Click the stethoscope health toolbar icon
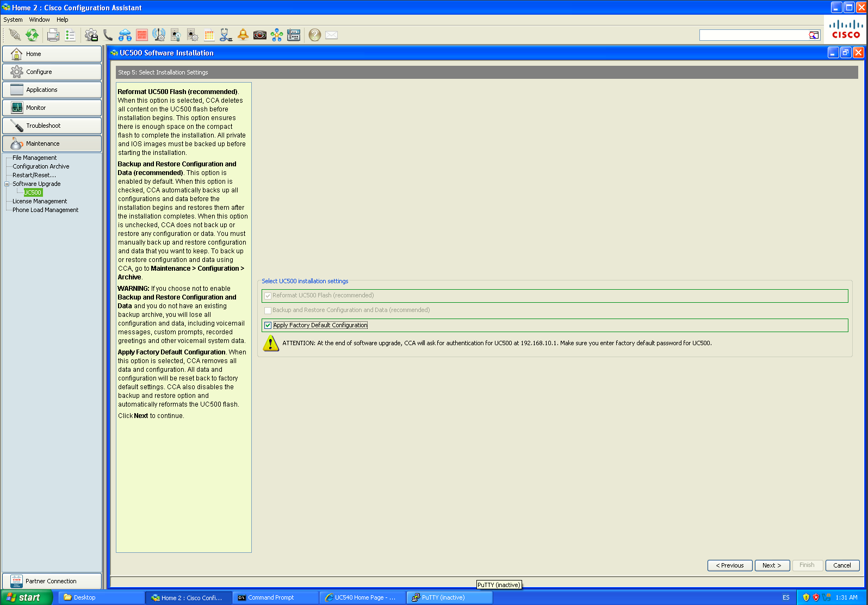This screenshot has width=868, height=605. click(x=226, y=35)
